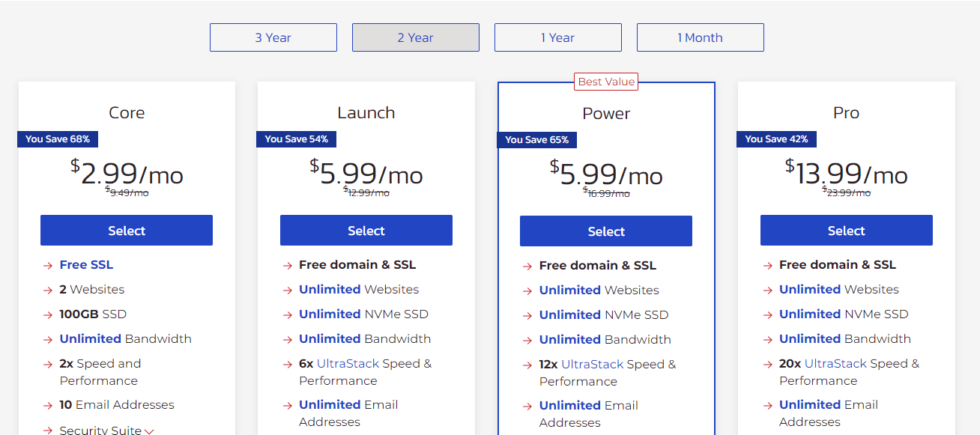Select the 2 Year billing term
Image resolution: width=980 pixels, height=435 pixels.
coord(416,37)
